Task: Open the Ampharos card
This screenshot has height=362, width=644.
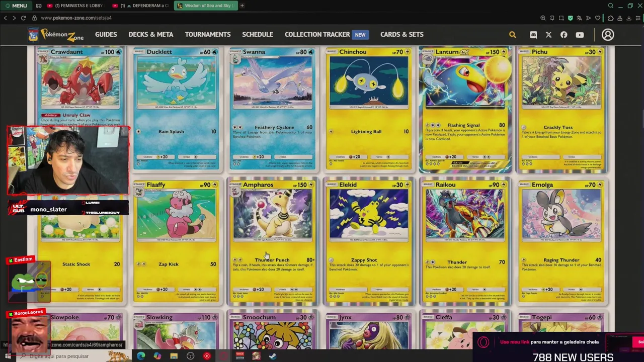Action: pyautogui.click(x=273, y=242)
